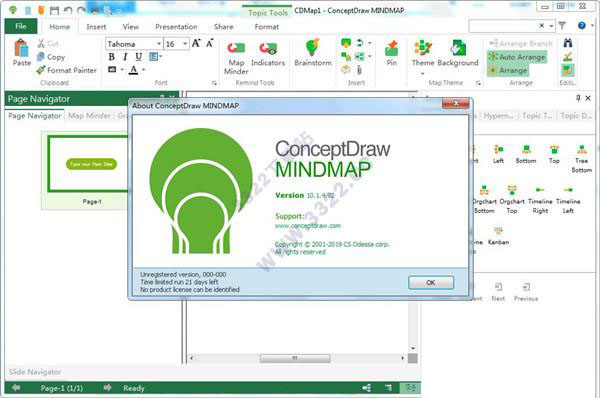This screenshot has width=600, height=398.
Task: Clear the ribbon search box with X
Action: (541, 26)
